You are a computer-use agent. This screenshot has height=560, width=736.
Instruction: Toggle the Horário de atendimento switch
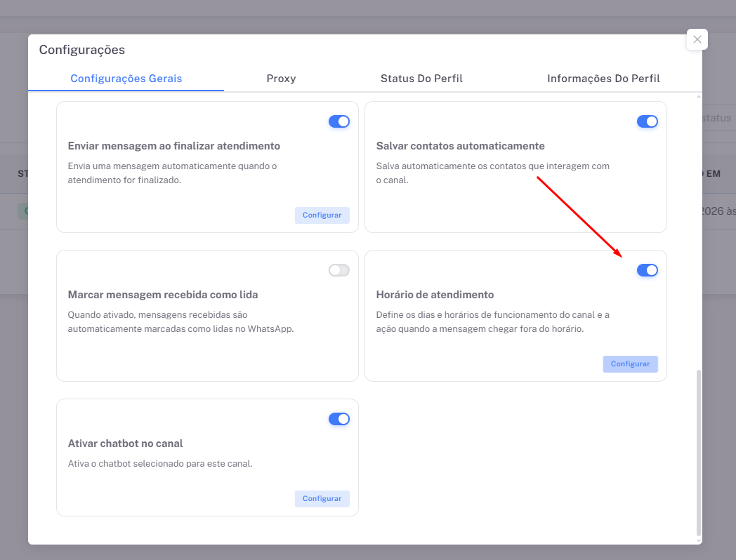pyautogui.click(x=647, y=270)
